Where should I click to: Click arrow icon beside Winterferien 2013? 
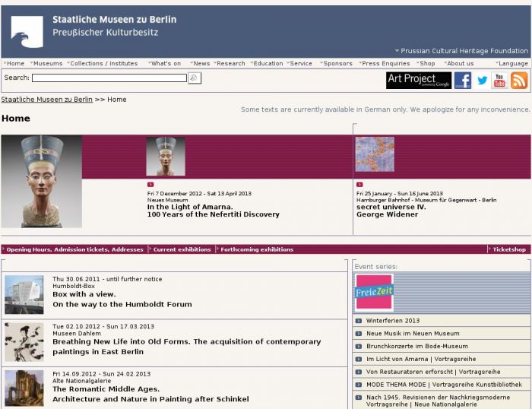click(358, 321)
